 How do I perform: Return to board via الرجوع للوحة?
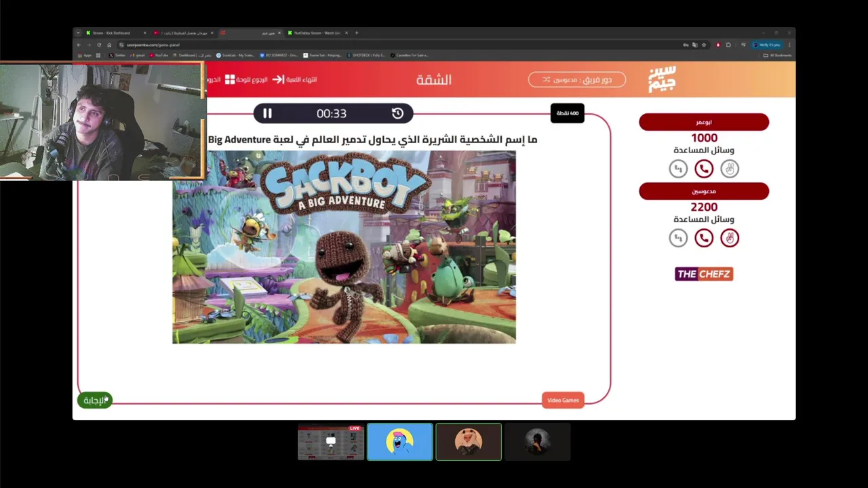pos(246,79)
